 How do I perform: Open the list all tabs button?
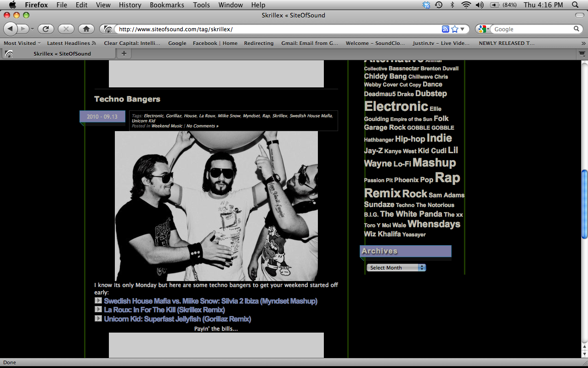582,54
